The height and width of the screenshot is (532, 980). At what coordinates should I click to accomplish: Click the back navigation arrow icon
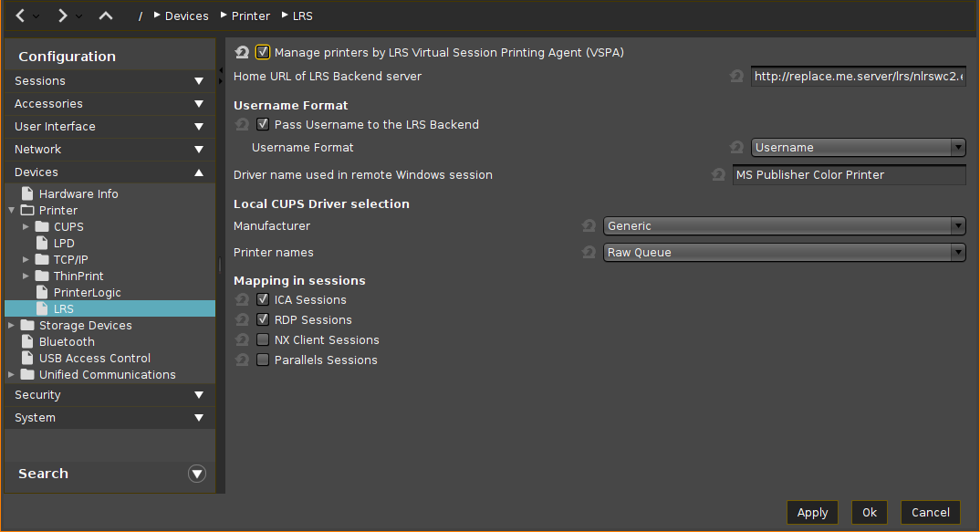click(20, 16)
